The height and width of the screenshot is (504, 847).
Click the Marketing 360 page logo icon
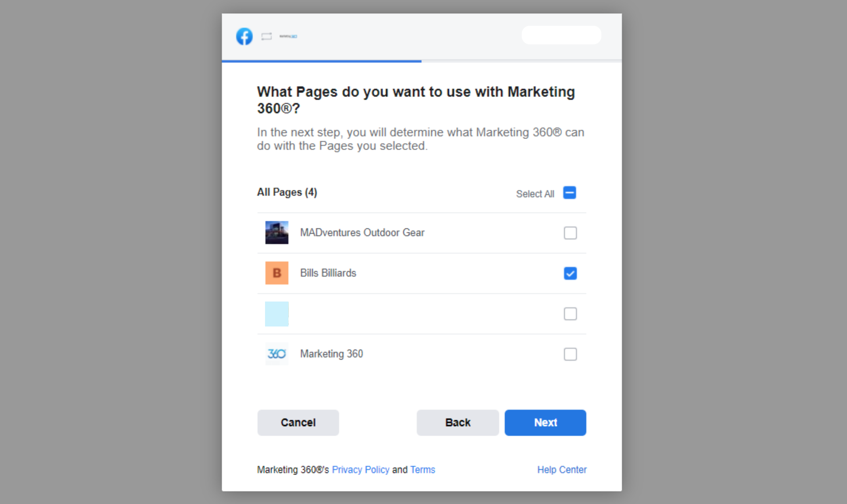tap(277, 354)
